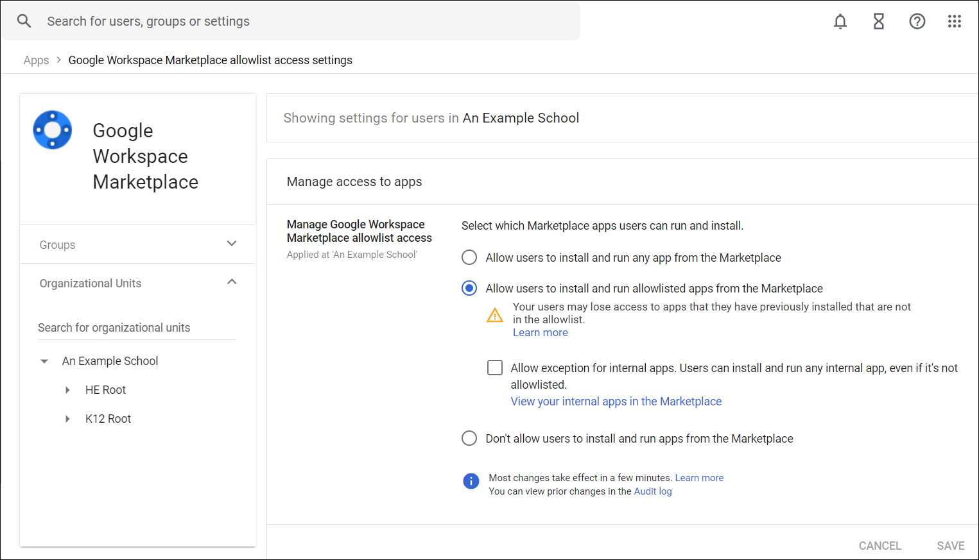
Task: Enable the exception for internal apps checkbox
Action: [495, 368]
